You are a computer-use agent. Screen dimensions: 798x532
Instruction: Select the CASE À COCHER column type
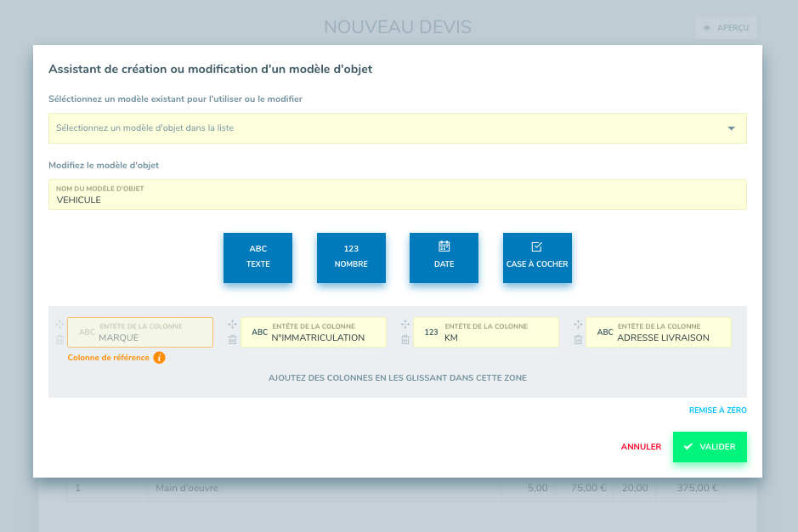[537, 258]
